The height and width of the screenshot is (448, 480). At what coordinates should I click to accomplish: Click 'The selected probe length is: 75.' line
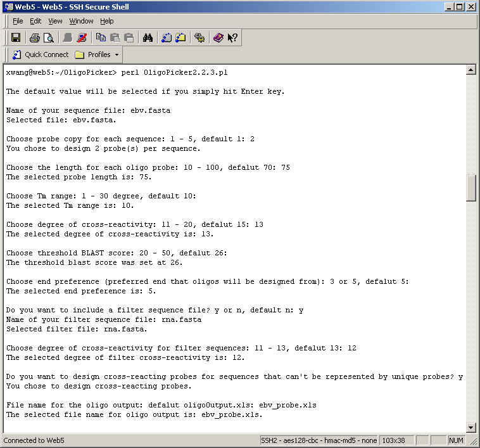coord(79,177)
